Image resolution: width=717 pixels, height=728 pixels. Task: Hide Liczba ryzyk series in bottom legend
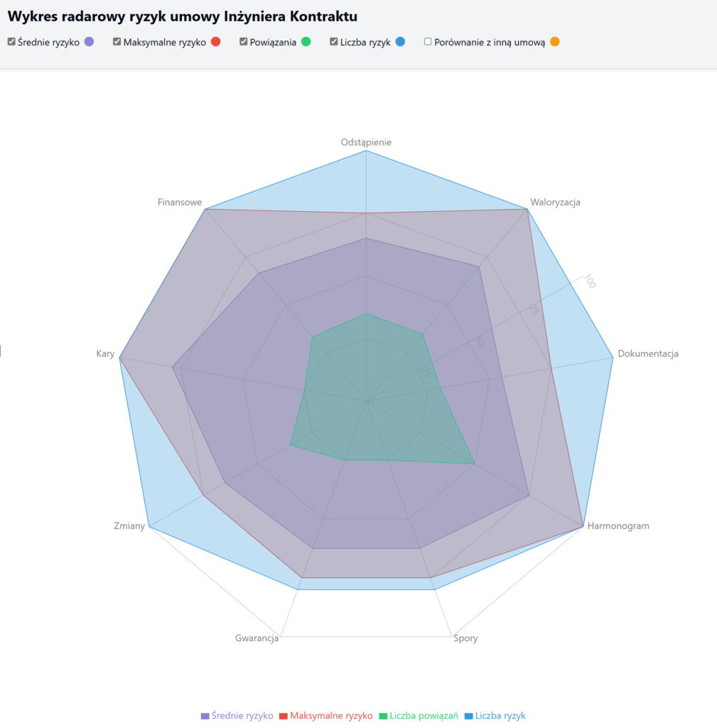[495, 716]
